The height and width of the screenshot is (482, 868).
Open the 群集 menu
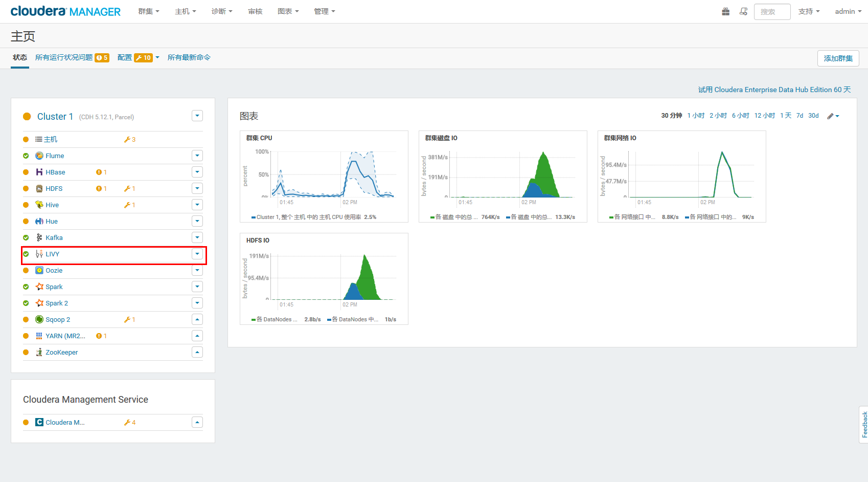coord(149,11)
